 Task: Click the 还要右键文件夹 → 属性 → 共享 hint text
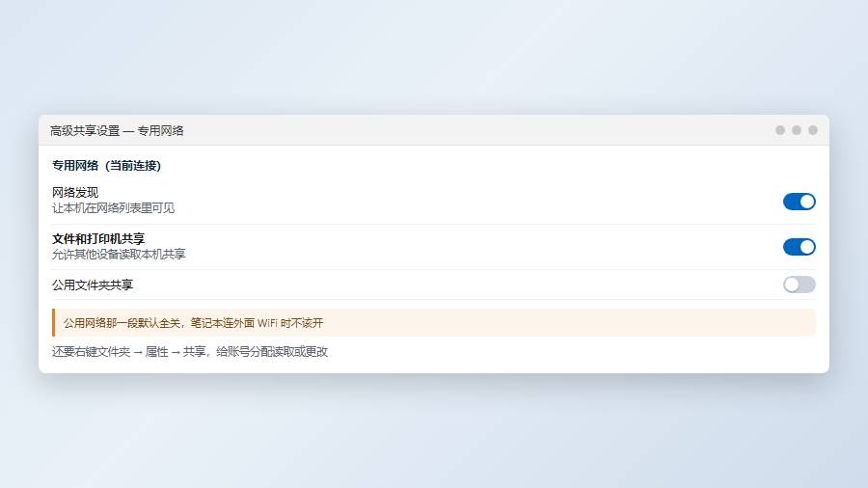190,352
